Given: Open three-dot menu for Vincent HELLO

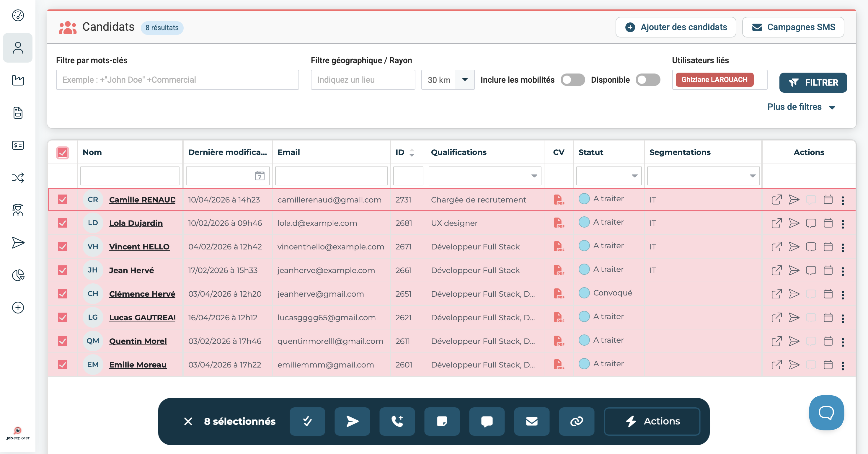Looking at the screenshot, I should click(843, 247).
